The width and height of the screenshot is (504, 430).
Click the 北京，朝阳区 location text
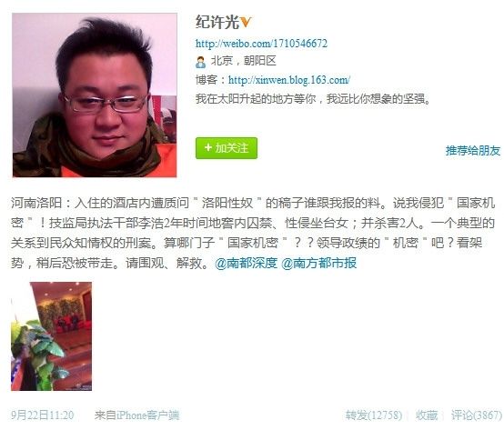pyautogui.click(x=243, y=61)
